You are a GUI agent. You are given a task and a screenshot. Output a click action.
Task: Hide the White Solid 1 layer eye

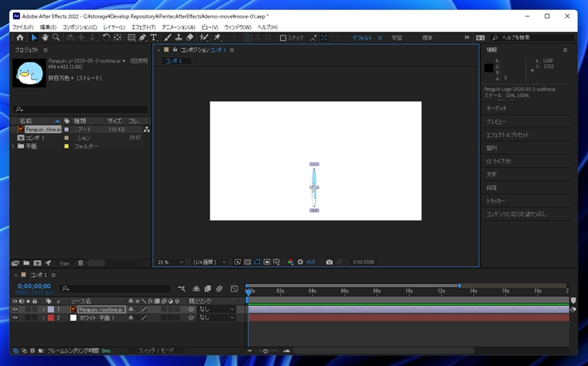[15, 317]
